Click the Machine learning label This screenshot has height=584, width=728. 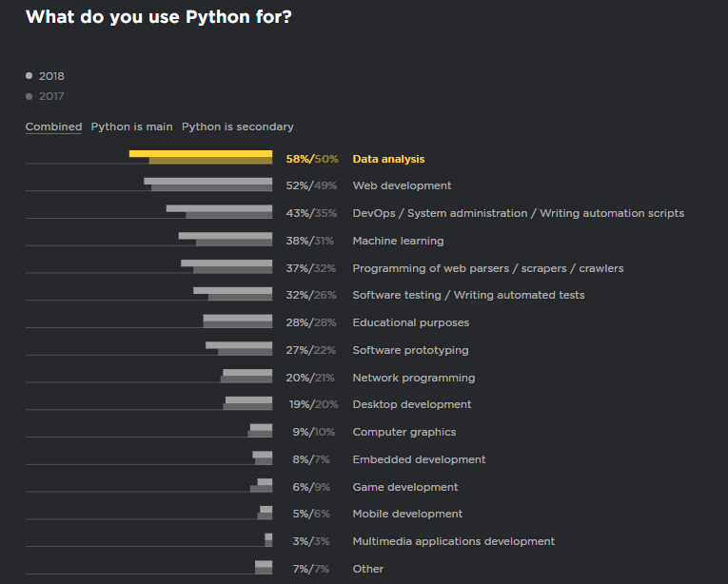pos(398,241)
